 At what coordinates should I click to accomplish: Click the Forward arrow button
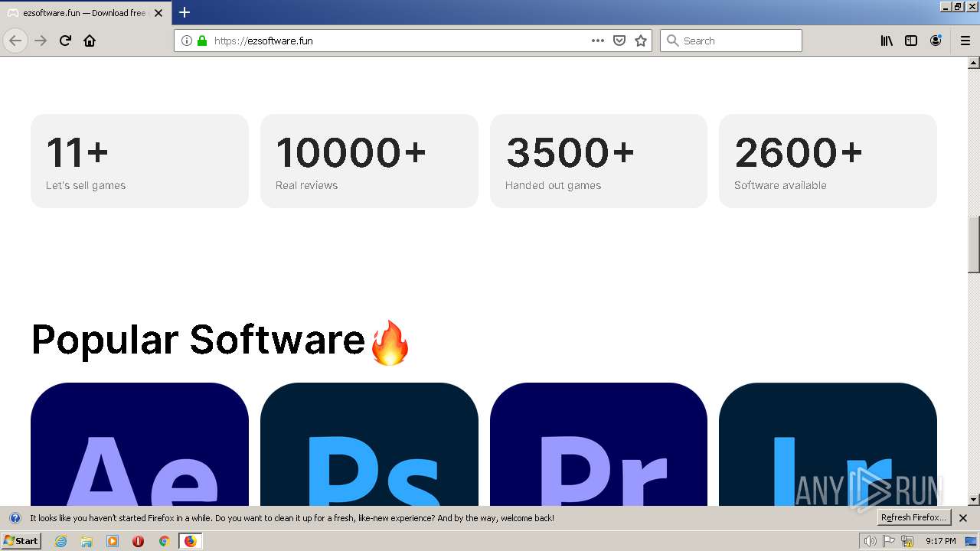[41, 41]
